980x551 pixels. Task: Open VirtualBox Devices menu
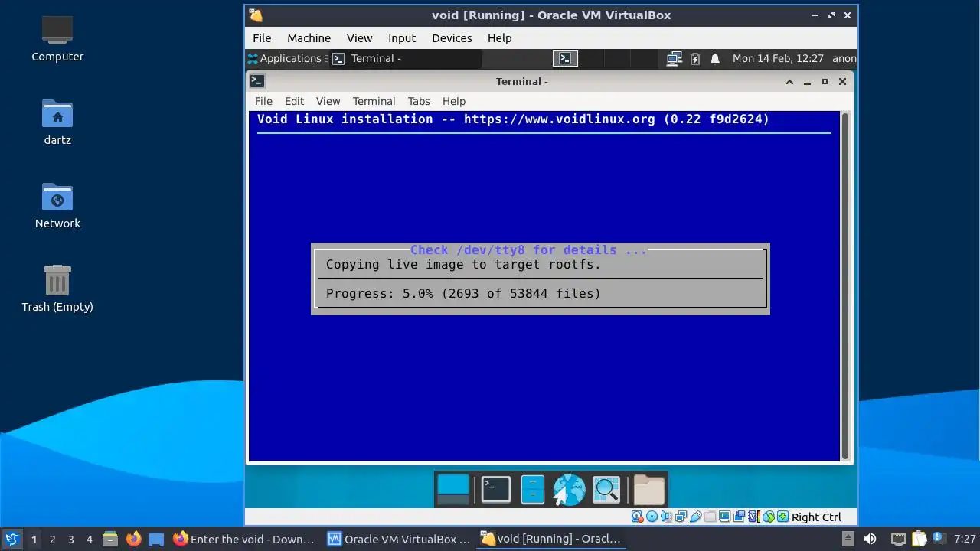452,37
